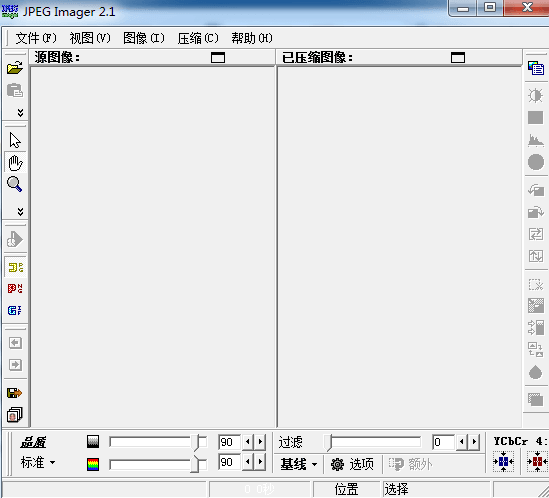Screen dimensions: 549x498
Task: Open the 视图(V) menu
Action: click(x=90, y=38)
